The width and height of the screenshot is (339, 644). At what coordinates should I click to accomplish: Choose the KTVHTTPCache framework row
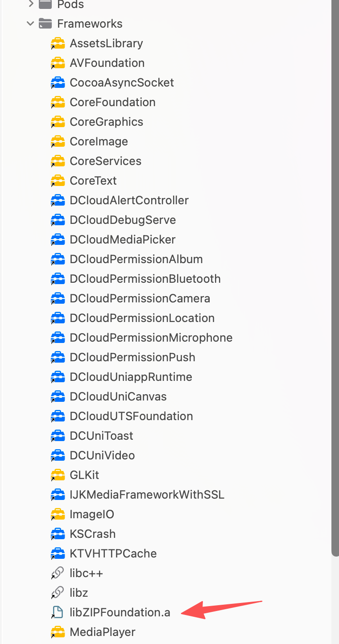(113, 553)
